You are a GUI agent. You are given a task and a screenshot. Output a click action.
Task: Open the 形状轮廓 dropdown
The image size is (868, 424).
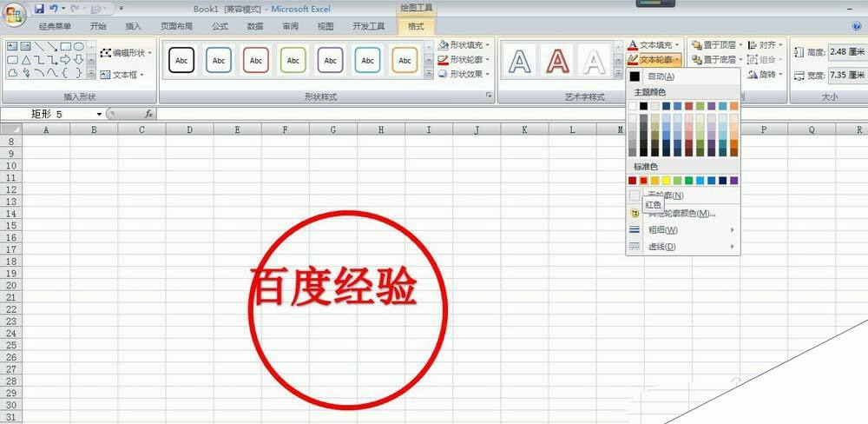[x=464, y=59]
